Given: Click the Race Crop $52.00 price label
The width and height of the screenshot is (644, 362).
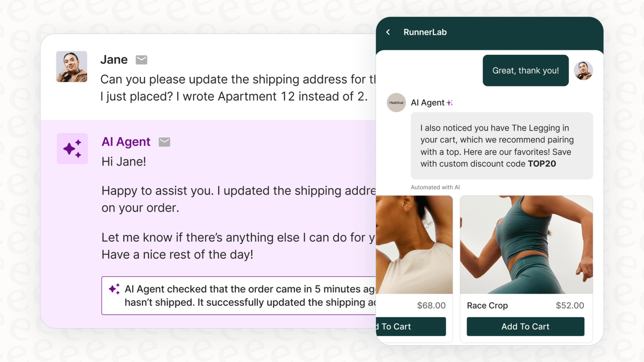Looking at the screenshot, I should point(570,305).
